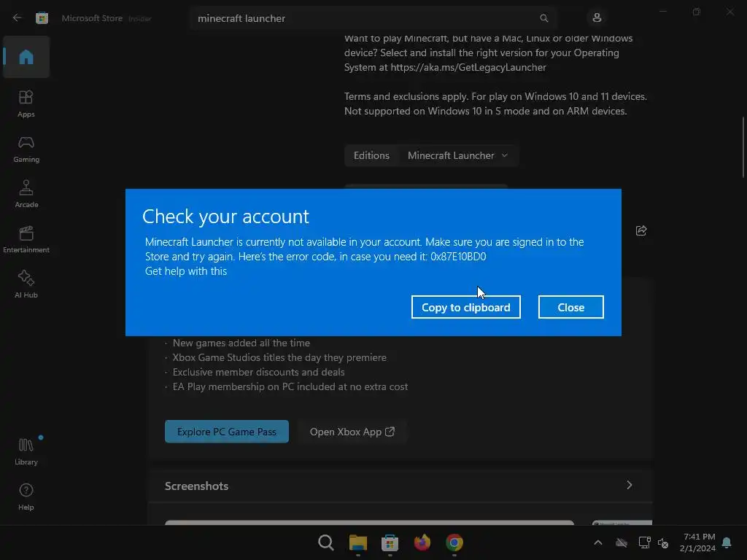Open Windows Search from taskbar
Viewport: 747px width, 560px height.
[x=326, y=542]
